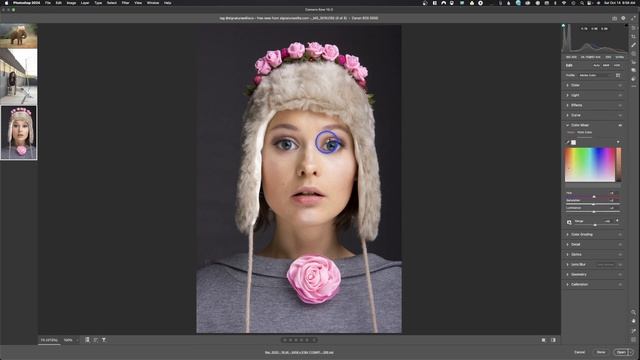640x360 pixels.
Task: Select the Red Eye removal tool
Action: pos(633,62)
